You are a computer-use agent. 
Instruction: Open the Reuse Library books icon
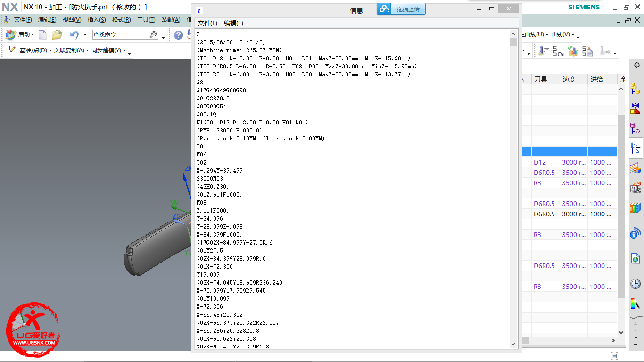click(636, 207)
